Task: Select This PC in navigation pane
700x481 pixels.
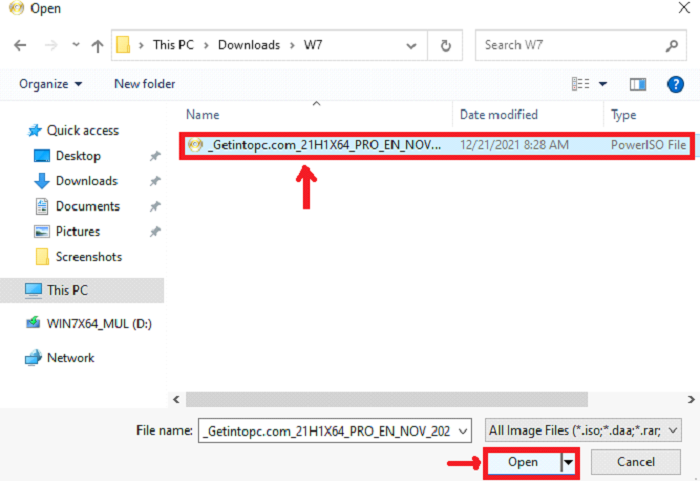Action: tap(83, 290)
